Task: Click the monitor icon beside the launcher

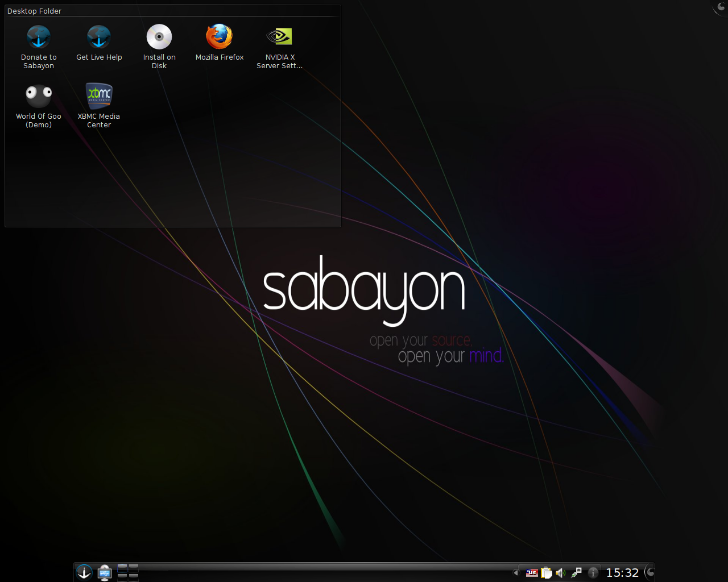Action: coord(104,572)
